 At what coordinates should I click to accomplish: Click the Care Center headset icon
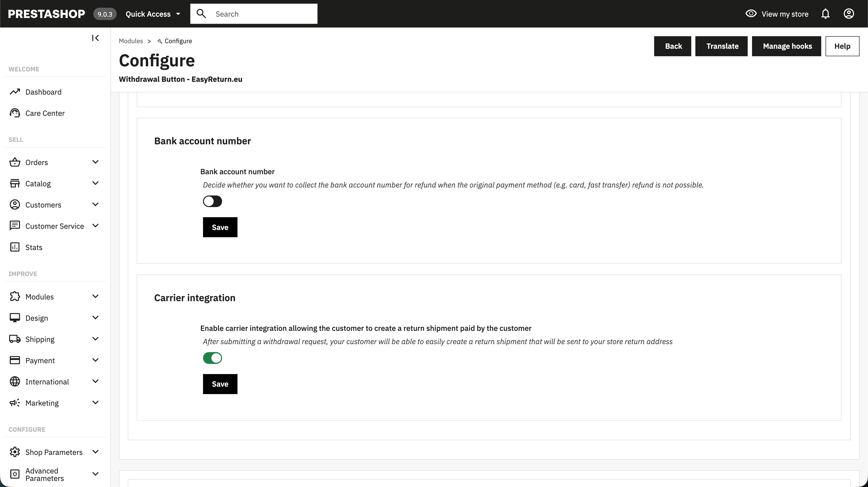coord(15,113)
